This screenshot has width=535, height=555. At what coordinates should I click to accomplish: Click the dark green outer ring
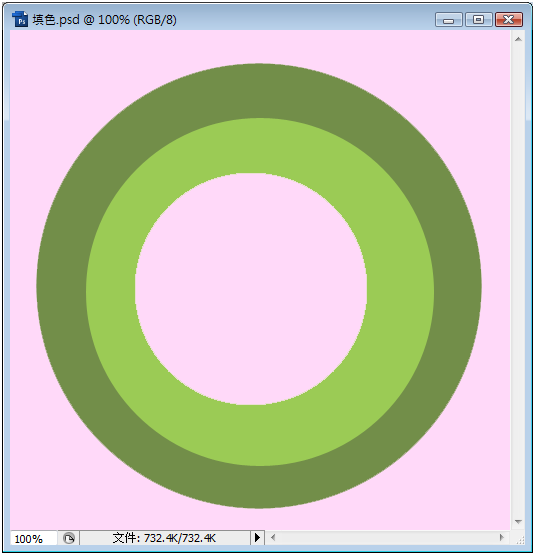click(x=259, y=91)
